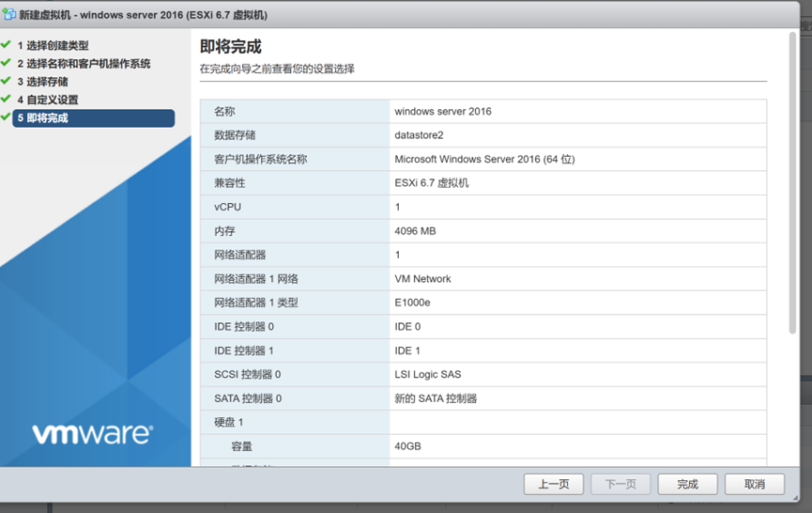This screenshot has width=812, height=513.
Task: Click the IDE 控制器 0 label
Action: tap(244, 326)
